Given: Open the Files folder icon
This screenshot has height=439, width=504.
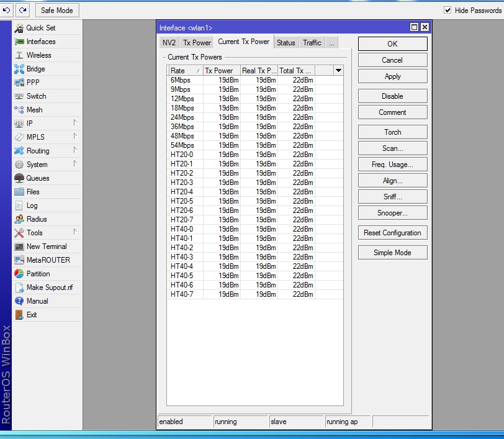Looking at the screenshot, I should pyautogui.click(x=19, y=192).
